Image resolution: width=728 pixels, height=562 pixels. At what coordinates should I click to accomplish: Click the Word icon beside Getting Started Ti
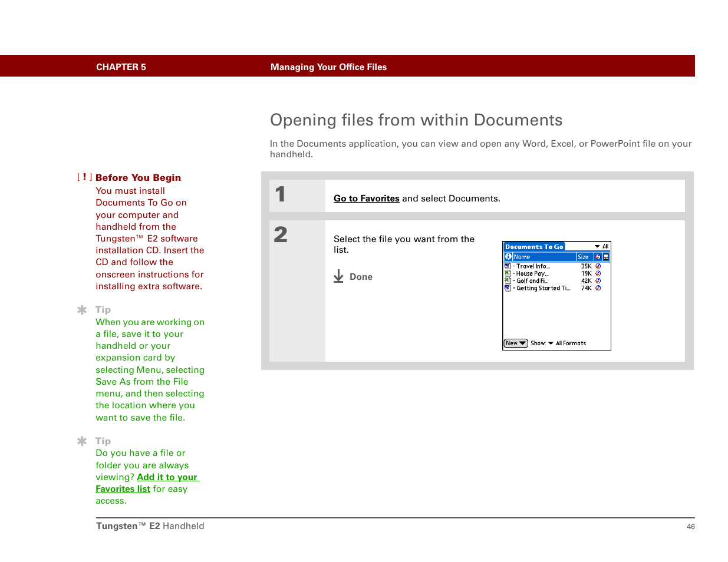tap(508, 288)
